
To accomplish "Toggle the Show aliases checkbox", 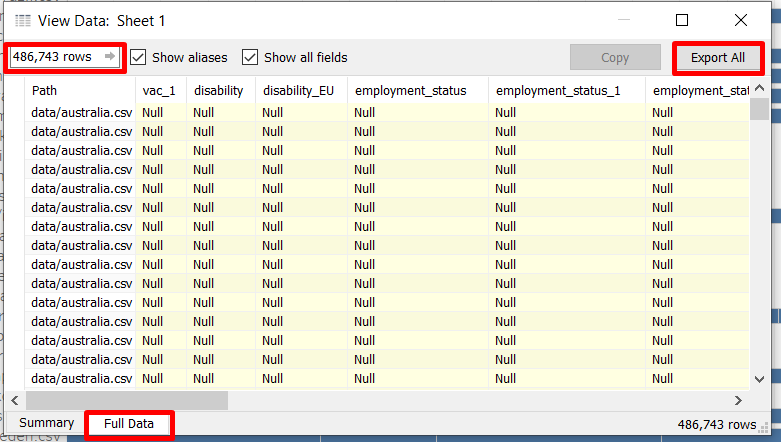I will (x=138, y=57).
